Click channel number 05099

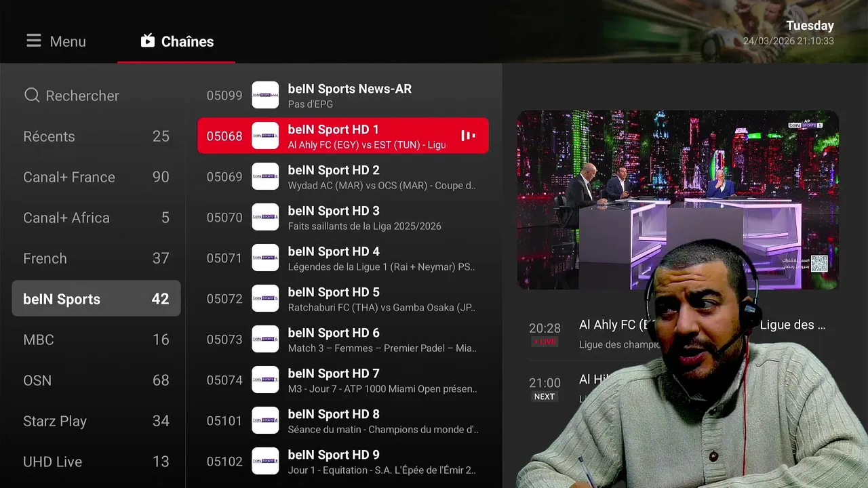click(x=224, y=96)
